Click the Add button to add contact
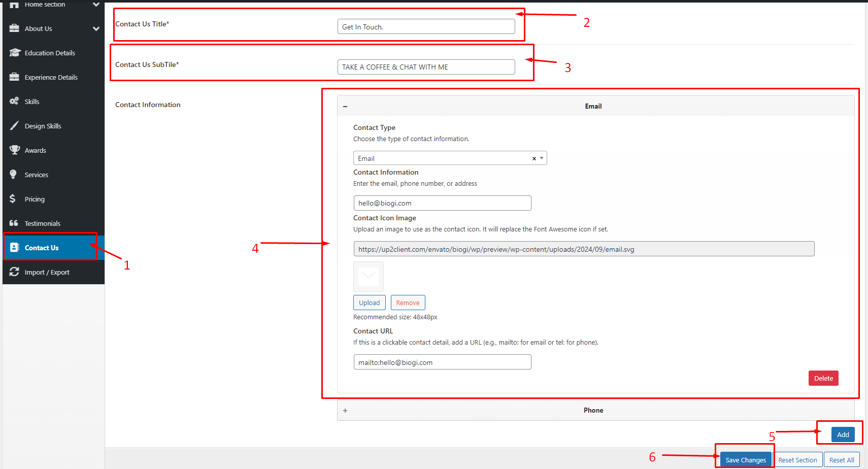The width and height of the screenshot is (868, 469). pyautogui.click(x=843, y=434)
